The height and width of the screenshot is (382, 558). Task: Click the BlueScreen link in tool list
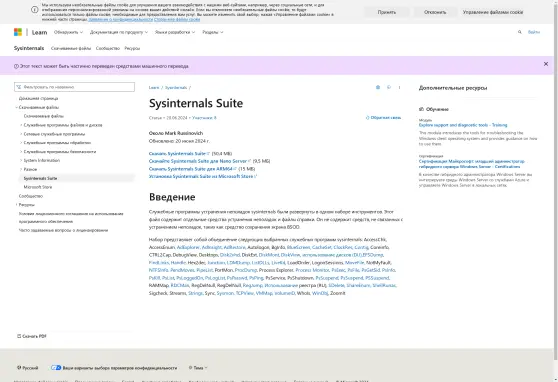pyautogui.click(x=298, y=247)
